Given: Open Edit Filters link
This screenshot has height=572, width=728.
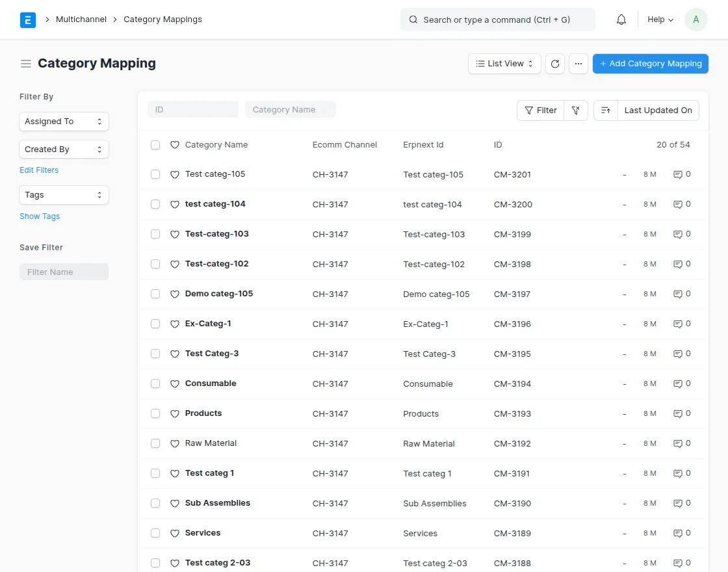Looking at the screenshot, I should pos(39,170).
